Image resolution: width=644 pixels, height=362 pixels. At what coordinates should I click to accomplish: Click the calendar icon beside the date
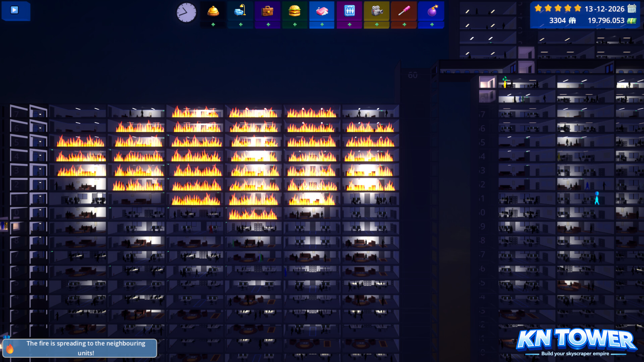click(x=632, y=8)
